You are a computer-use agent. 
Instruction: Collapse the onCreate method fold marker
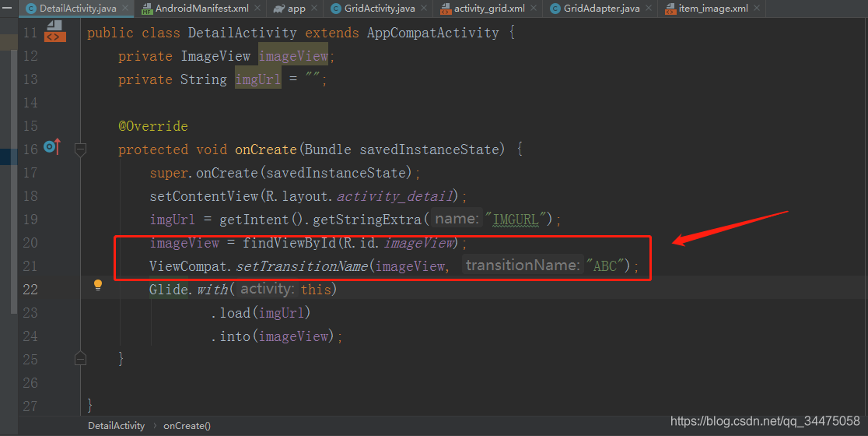(x=80, y=149)
